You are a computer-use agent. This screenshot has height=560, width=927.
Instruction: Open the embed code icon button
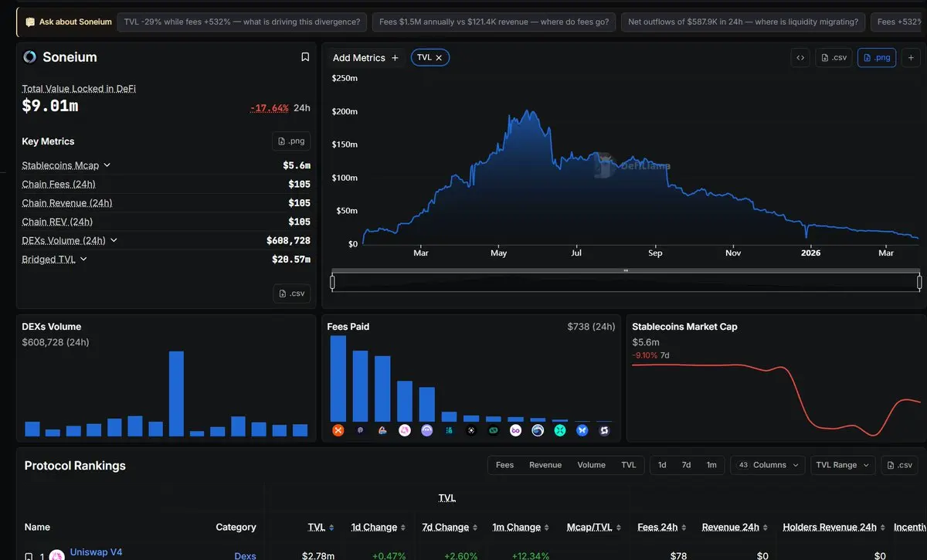800,58
